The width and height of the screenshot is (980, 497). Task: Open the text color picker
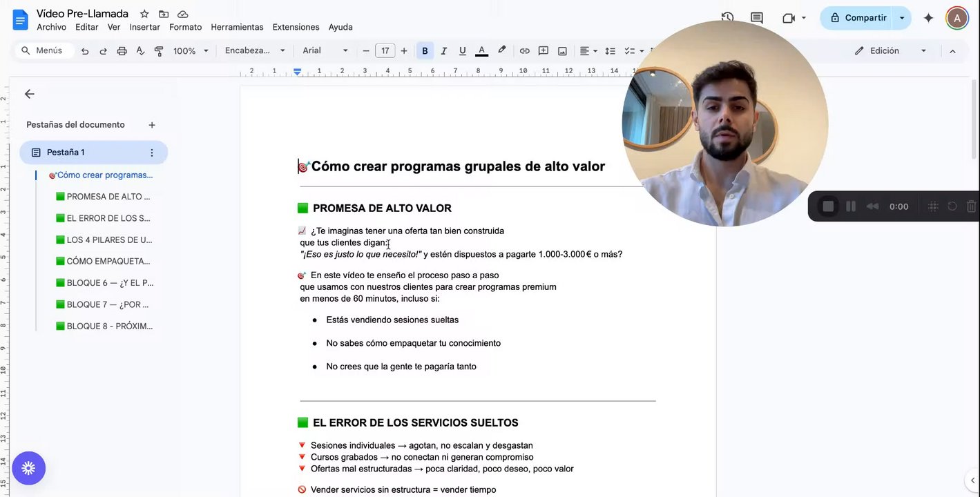[x=481, y=51]
